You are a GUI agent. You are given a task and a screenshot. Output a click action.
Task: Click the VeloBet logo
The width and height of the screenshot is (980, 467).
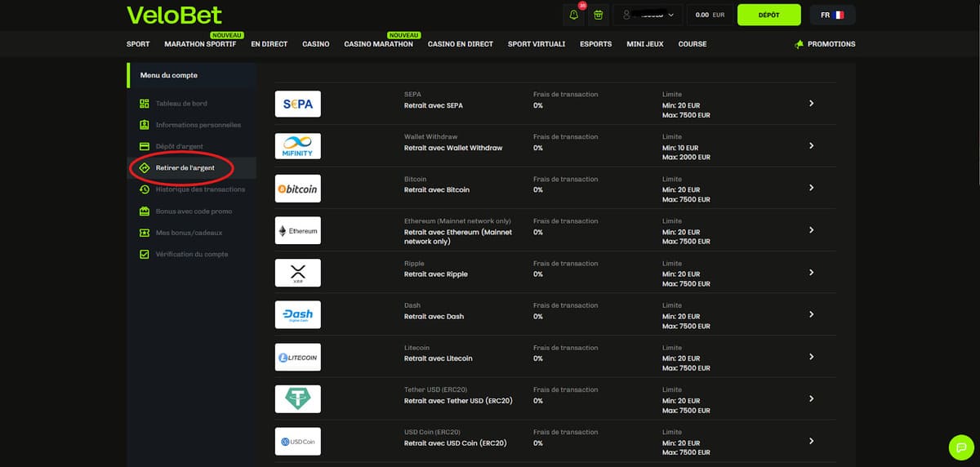pyautogui.click(x=174, y=15)
